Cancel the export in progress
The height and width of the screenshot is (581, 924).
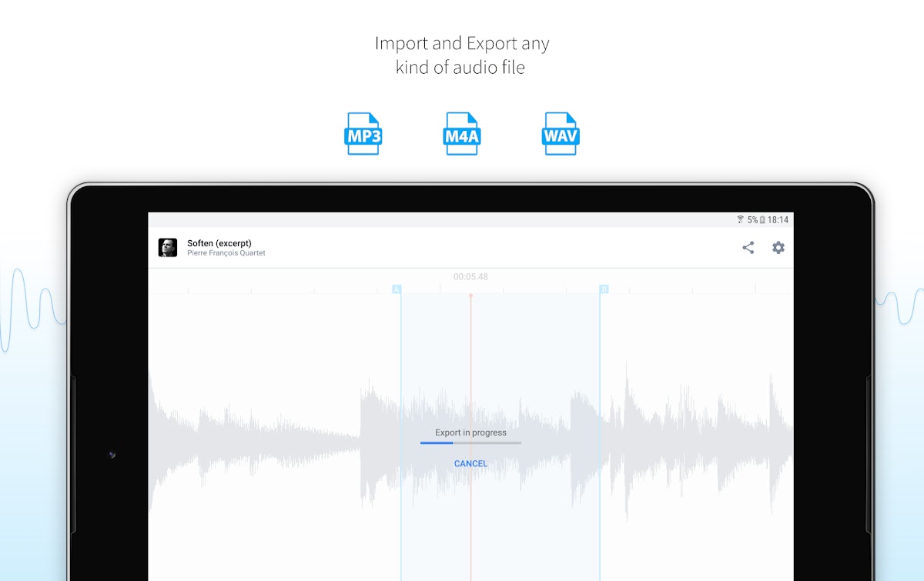pos(470,463)
